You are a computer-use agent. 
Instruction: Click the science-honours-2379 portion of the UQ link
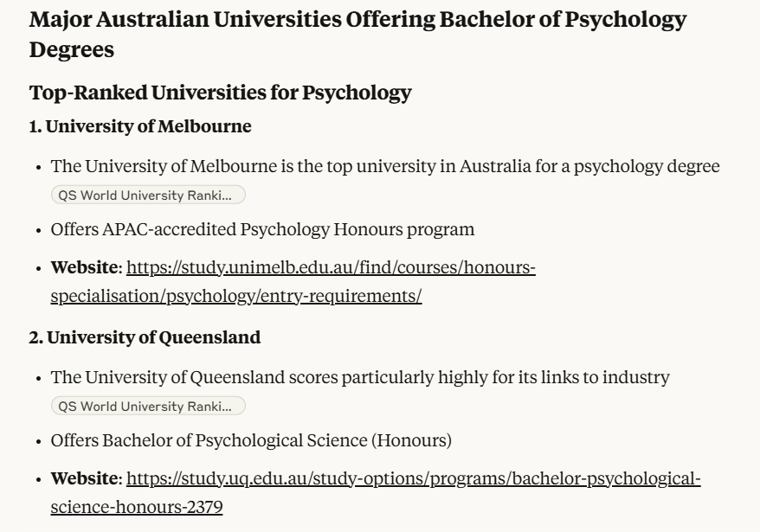137,507
